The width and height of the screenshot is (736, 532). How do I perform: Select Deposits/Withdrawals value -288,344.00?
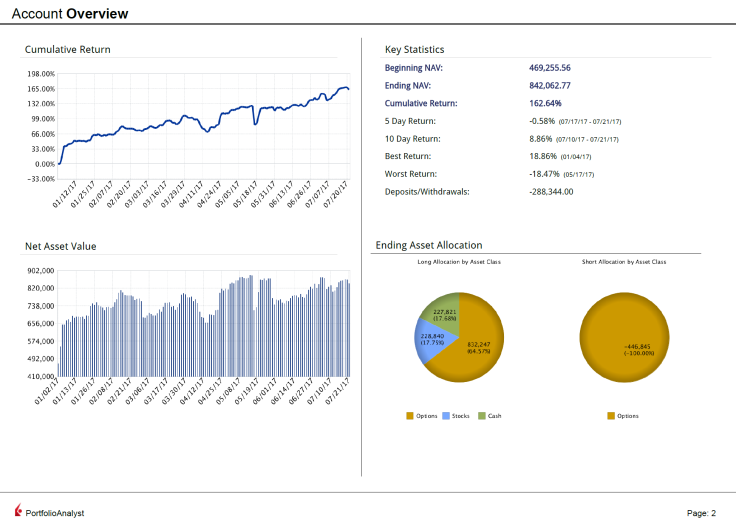click(551, 192)
